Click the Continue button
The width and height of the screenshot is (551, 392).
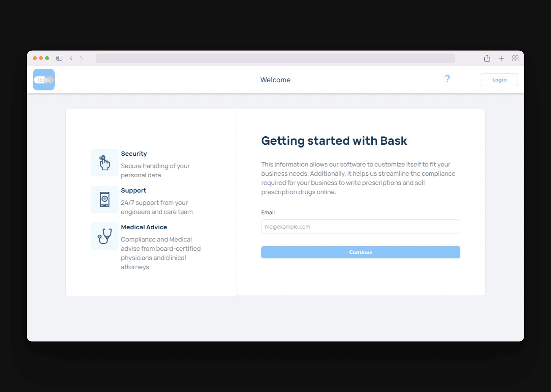tap(360, 252)
